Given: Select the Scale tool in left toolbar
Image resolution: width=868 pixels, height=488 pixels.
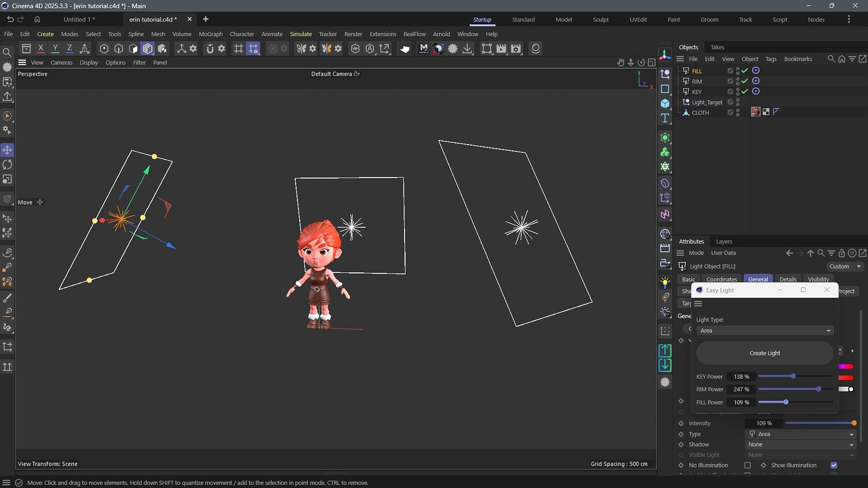Looking at the screenshot, I should (x=8, y=179).
